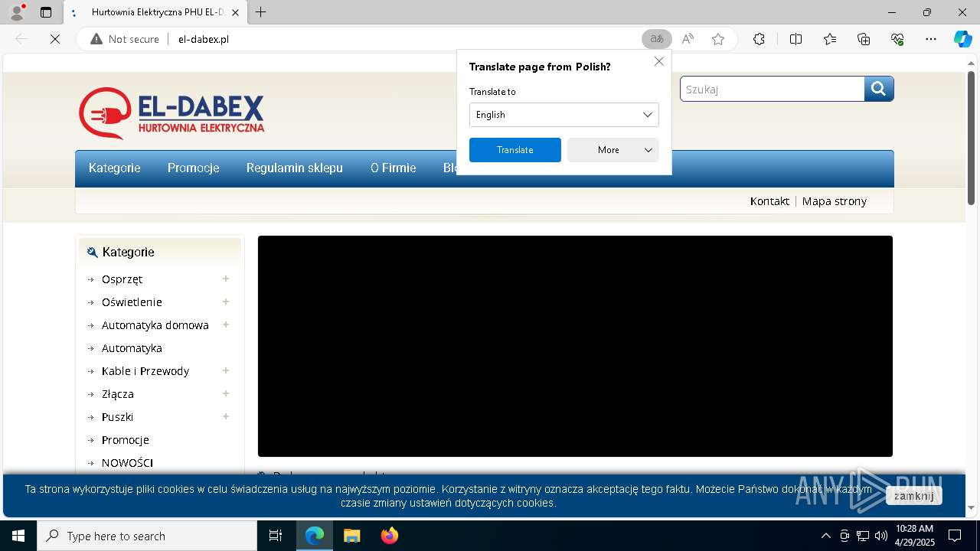Click the Szukaj search field
The width and height of the screenshot is (980, 551).
point(773,89)
